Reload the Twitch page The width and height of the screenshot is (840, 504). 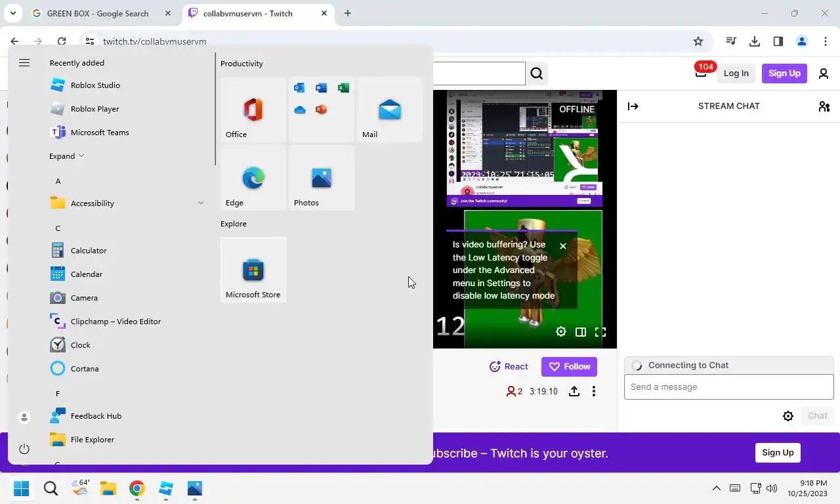pos(62,41)
